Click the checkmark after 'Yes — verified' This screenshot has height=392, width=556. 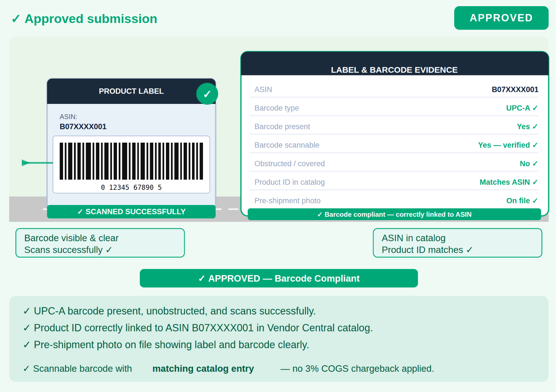pyautogui.click(x=535, y=145)
